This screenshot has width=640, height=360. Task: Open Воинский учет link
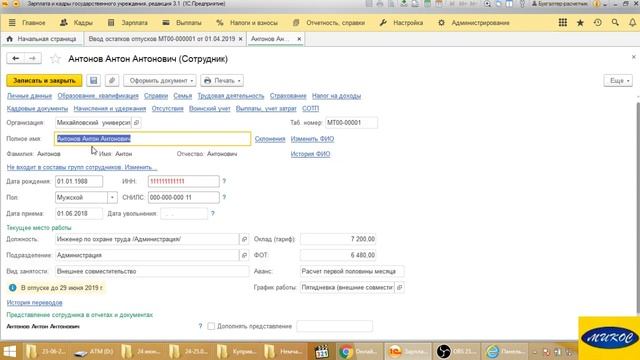(210, 109)
